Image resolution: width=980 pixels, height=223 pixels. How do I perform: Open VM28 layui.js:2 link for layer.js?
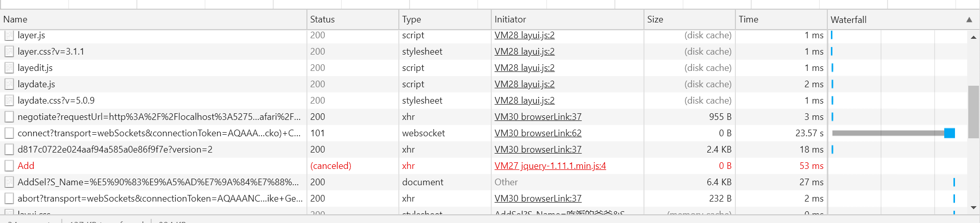pyautogui.click(x=524, y=35)
